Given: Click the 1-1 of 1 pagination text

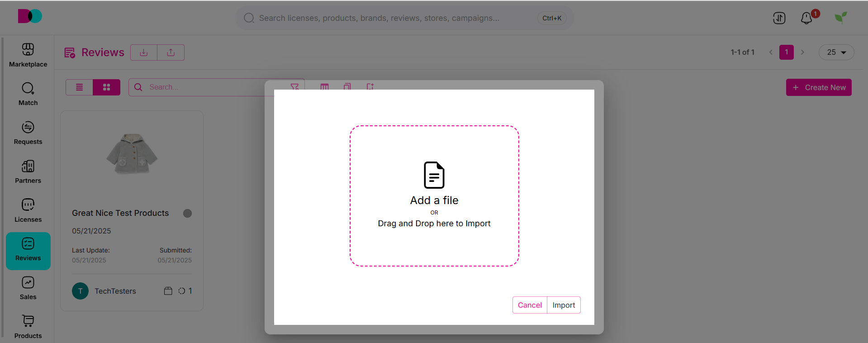Looking at the screenshot, I should [x=743, y=52].
